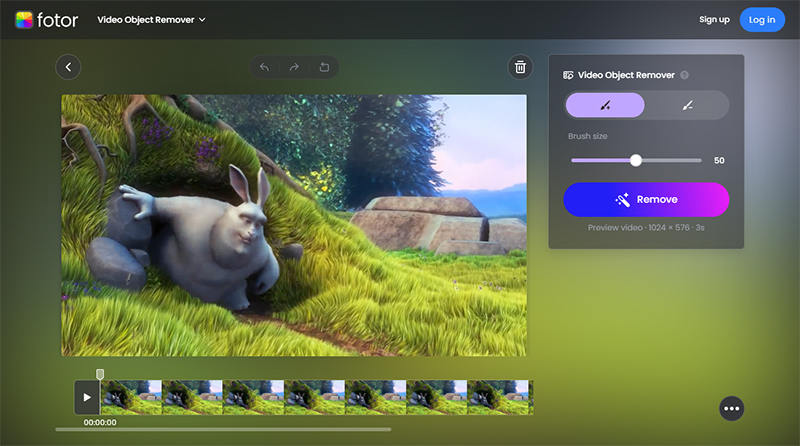Redo the brush stroke
The width and height of the screenshot is (800, 446).
coord(294,67)
